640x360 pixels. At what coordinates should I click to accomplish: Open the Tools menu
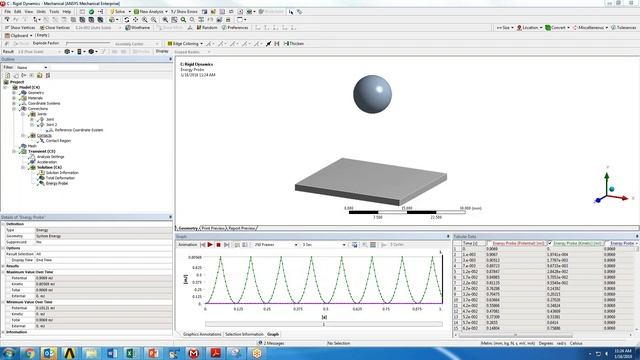point(54,12)
